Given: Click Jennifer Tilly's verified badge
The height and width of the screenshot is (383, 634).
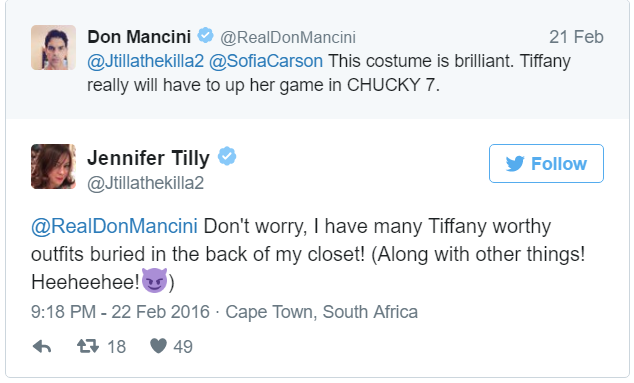Looking at the screenshot, I should tap(227, 156).
